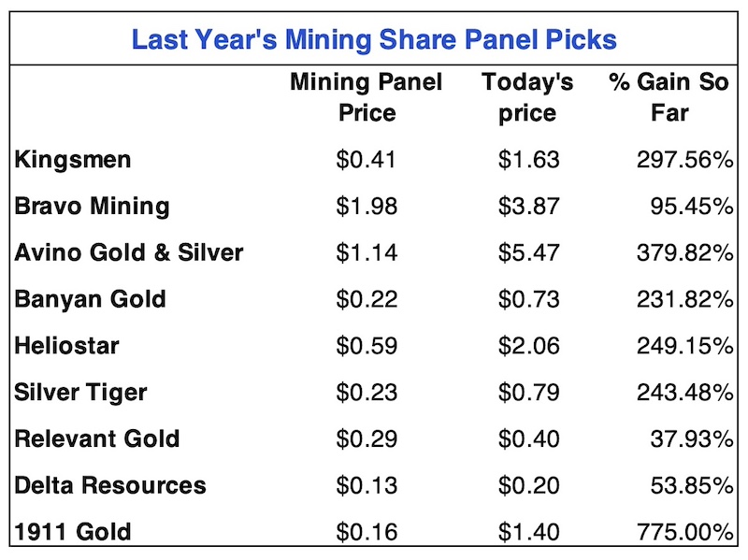Click the table title 'Last Year's Mining Share Panel Picks'
748x560 pixels.
pyautogui.click(x=373, y=40)
